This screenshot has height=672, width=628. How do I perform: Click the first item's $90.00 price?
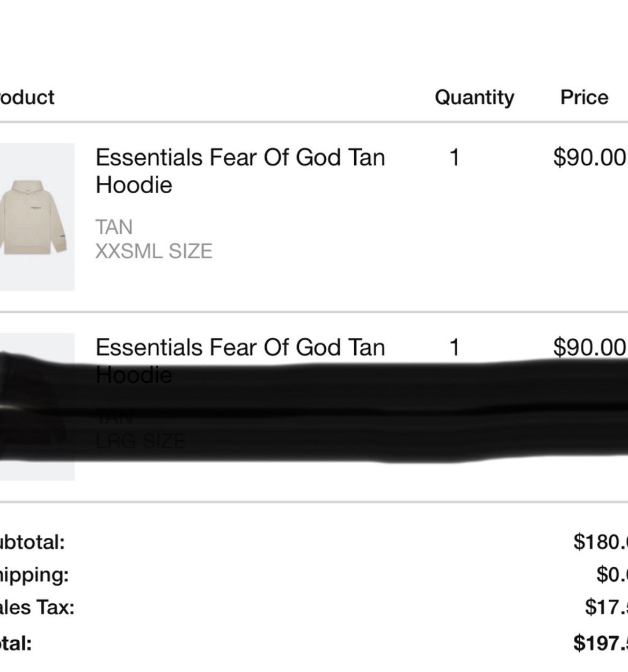pos(590,157)
